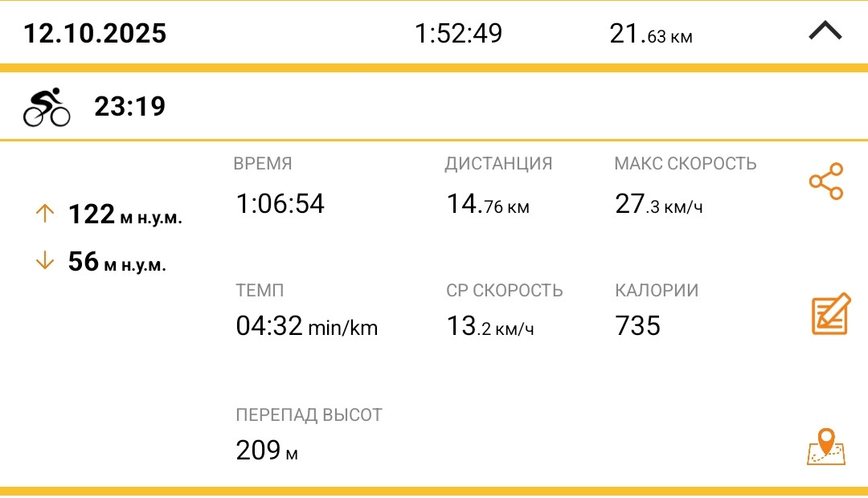Tap the total distance 21.63 км
The image size is (868, 498).
click(x=650, y=34)
